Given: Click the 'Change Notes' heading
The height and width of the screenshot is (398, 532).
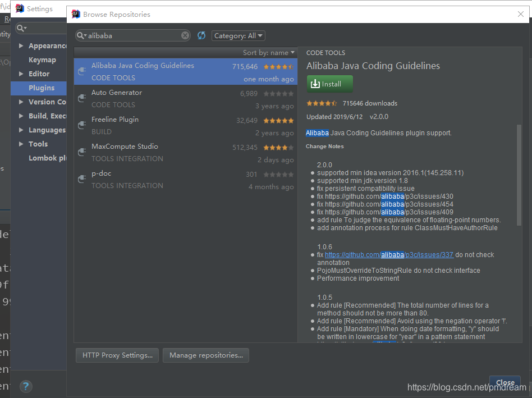Looking at the screenshot, I should 325,147.
